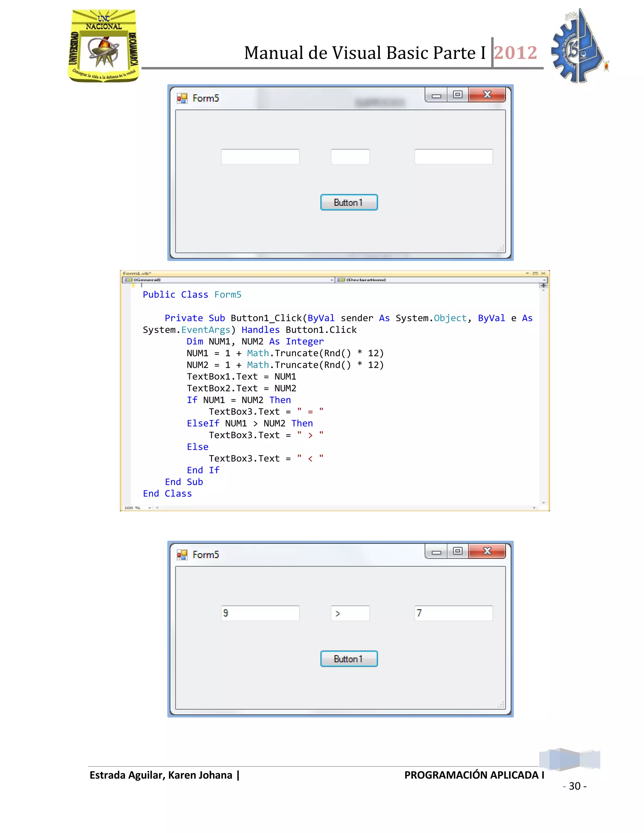Click the class icon beside (General)

[129, 280]
